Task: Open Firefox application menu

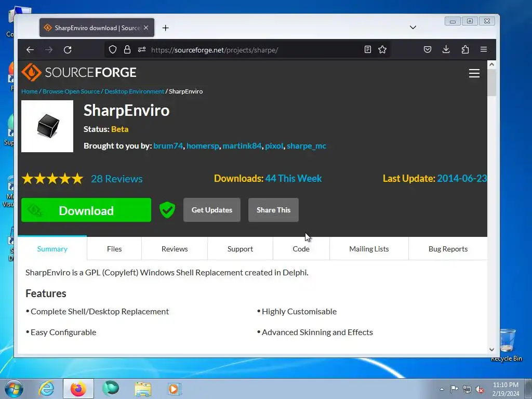Action: 484,50
